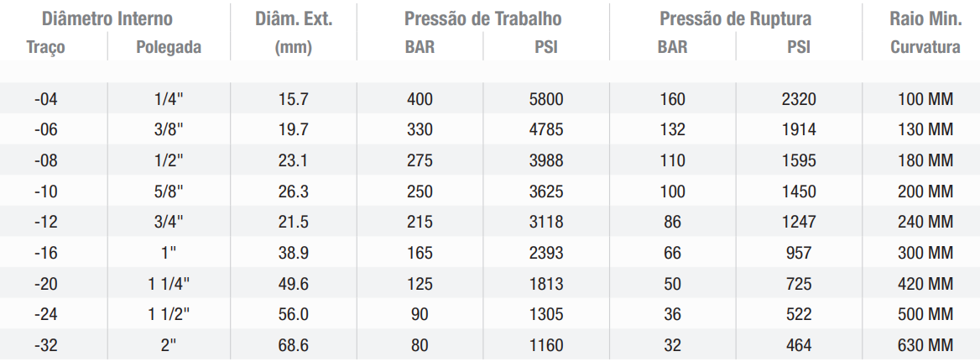Select the Raio Min. Curvatura header
Image resolution: width=980 pixels, height=362 pixels.
coord(925,33)
